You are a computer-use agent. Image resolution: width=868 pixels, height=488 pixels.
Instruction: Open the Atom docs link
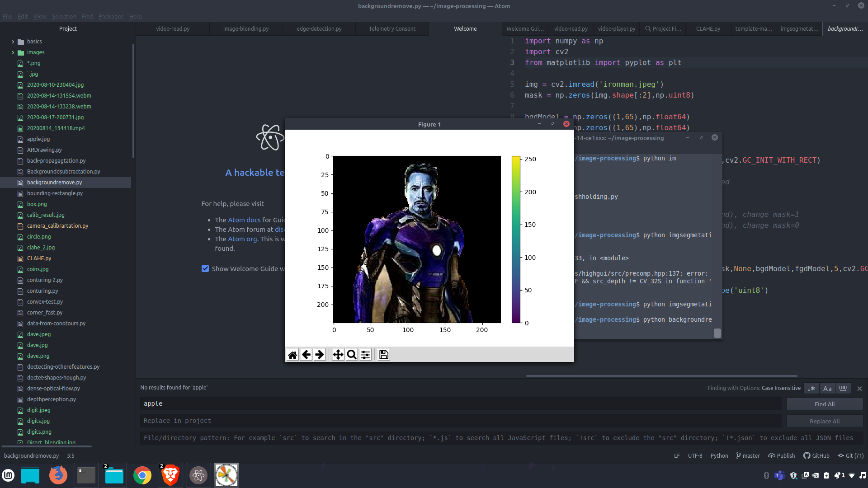point(244,220)
